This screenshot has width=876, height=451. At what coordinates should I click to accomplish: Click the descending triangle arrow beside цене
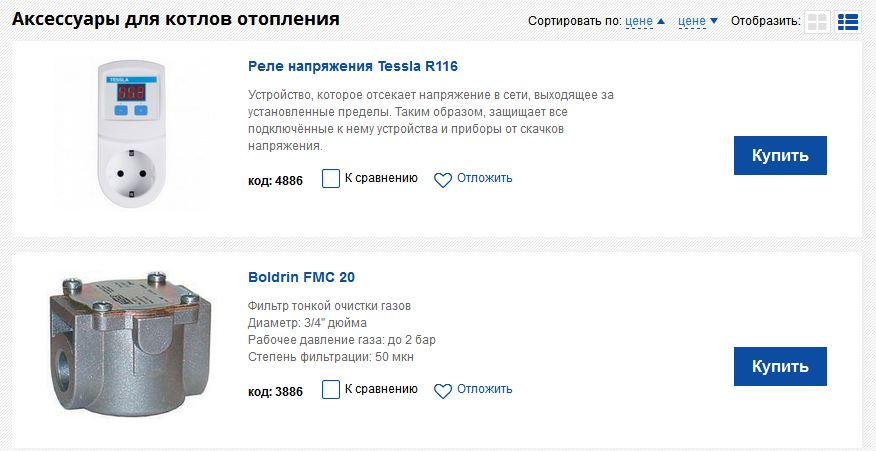point(713,21)
